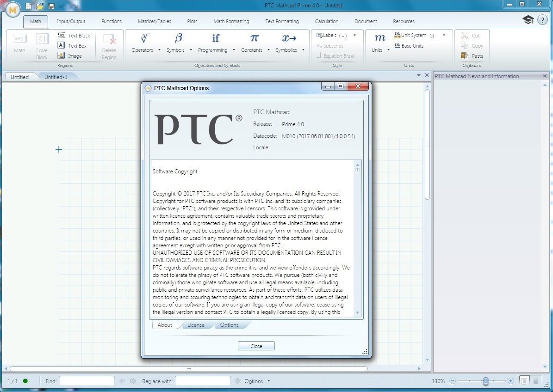Viewport: 553px width, 392px height.
Task: Expand the Operators dropdown arrow
Action: tap(159, 50)
